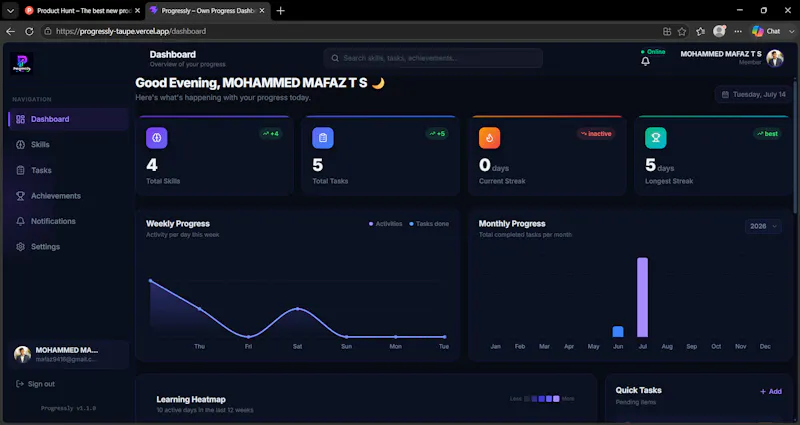The image size is (800, 425).
Task: Click the browser refresh button
Action: click(30, 31)
